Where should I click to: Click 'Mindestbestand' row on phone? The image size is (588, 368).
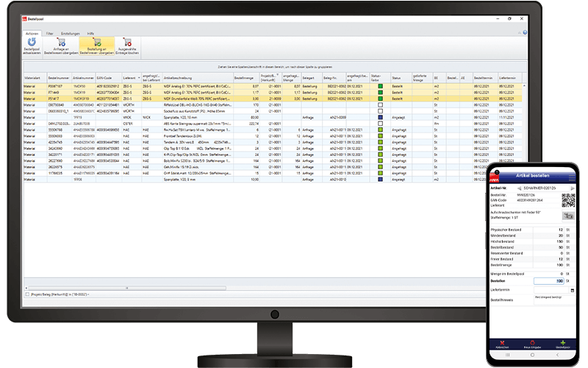pos(531,236)
